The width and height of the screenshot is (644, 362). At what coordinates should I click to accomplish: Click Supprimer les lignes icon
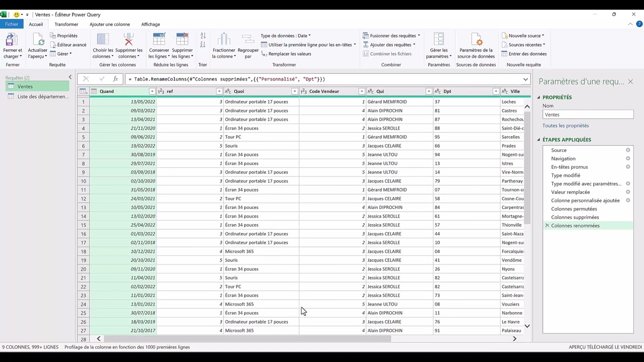click(x=182, y=40)
